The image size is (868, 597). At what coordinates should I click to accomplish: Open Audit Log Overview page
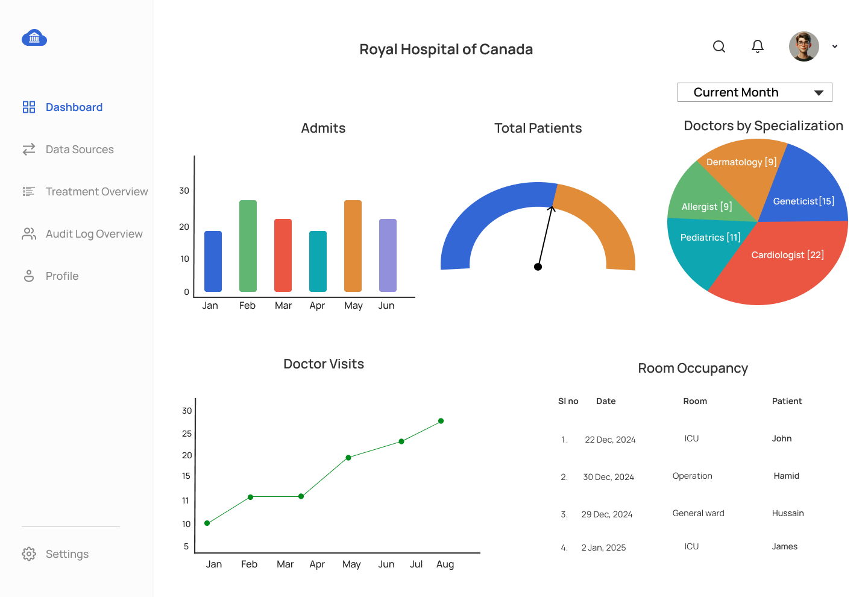[x=94, y=234]
